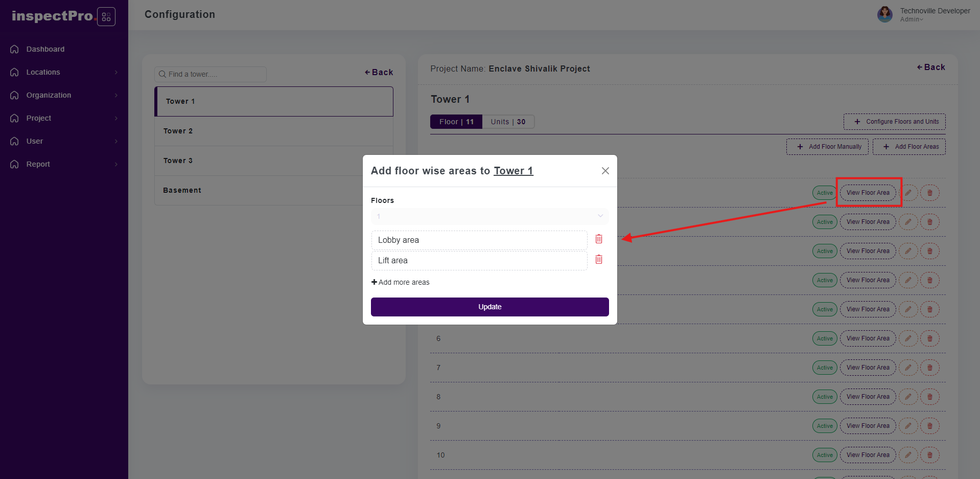Screen dimensions: 980x479
Task: Toggle Active status for floor 10
Action: pyautogui.click(x=824, y=455)
